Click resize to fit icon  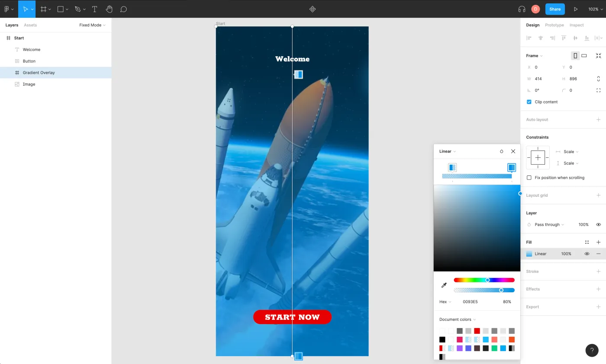[599, 56]
